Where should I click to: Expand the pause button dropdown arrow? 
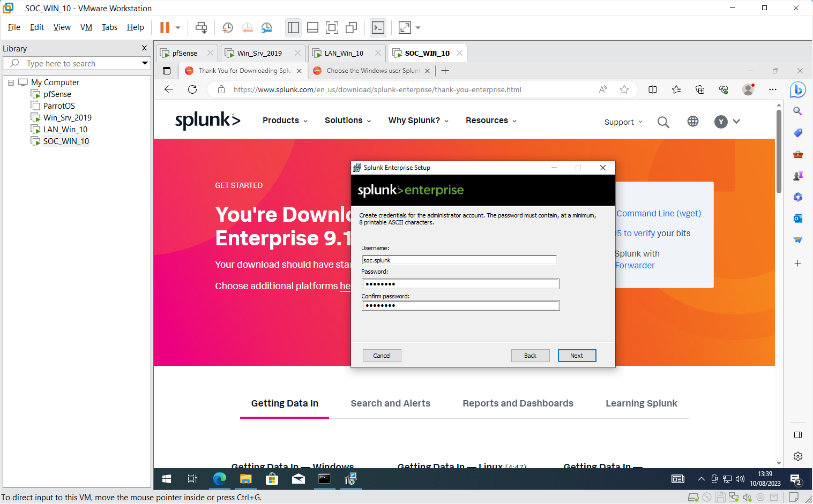[x=178, y=27]
